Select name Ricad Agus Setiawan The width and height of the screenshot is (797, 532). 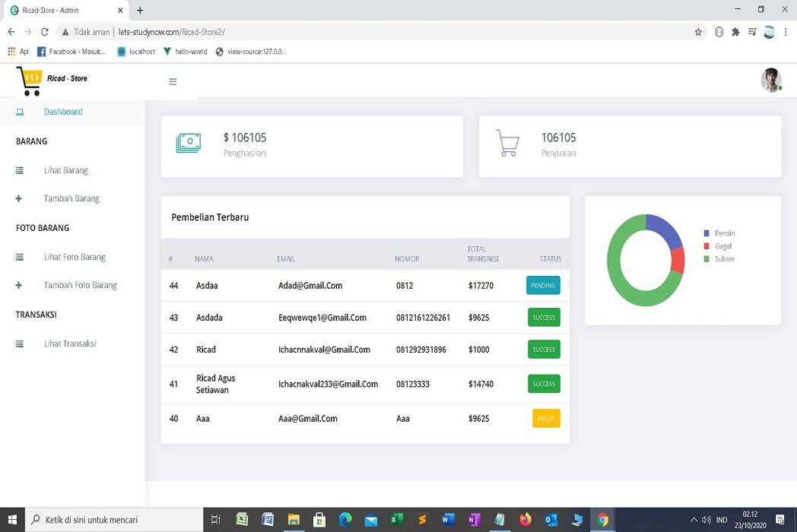point(215,384)
